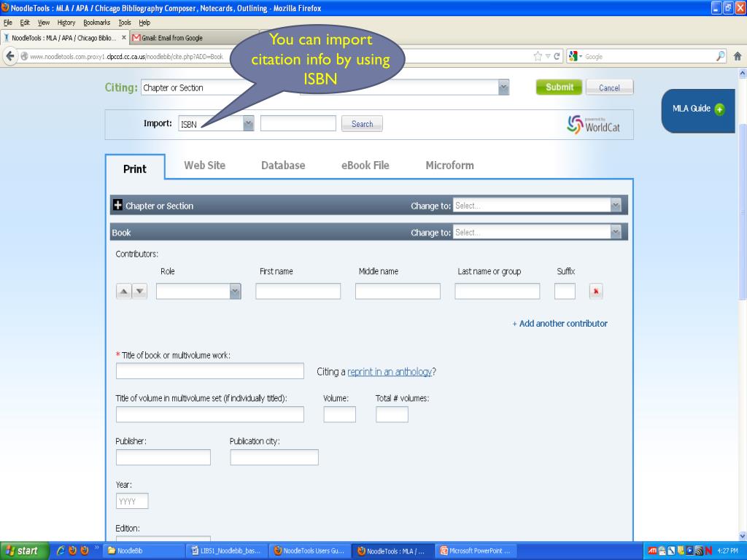Click the reload page icon
This screenshot has height=560, width=747.
[x=557, y=56]
